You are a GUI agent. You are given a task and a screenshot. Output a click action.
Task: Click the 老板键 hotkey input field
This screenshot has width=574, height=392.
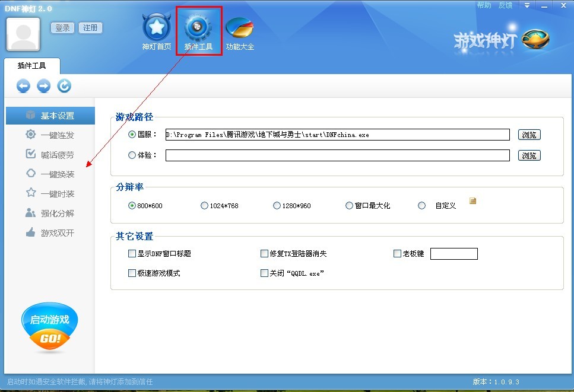(x=454, y=254)
